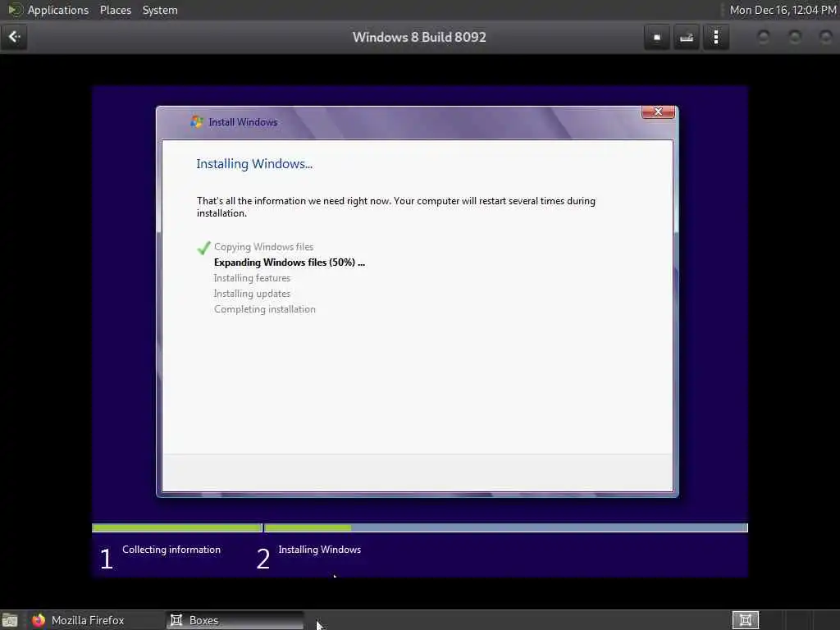Open the Boxes three-dot menu
This screenshot has width=840, height=630.
[x=716, y=38]
